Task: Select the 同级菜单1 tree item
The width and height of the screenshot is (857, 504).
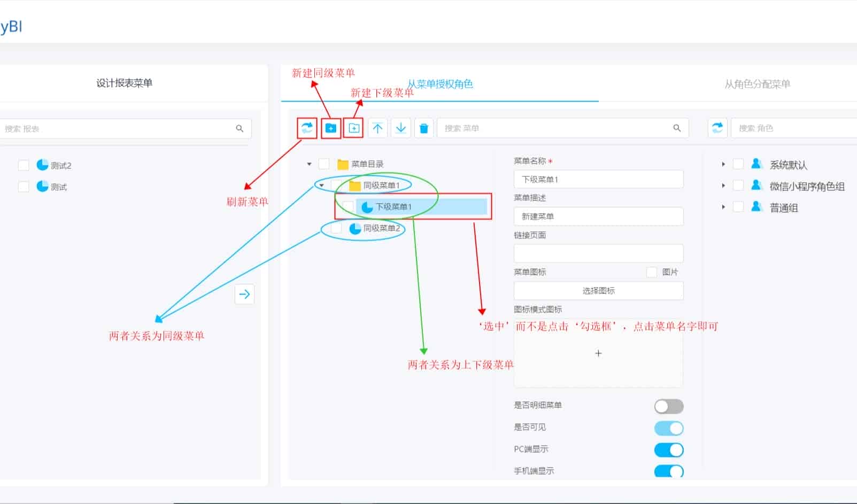Action: [x=382, y=185]
